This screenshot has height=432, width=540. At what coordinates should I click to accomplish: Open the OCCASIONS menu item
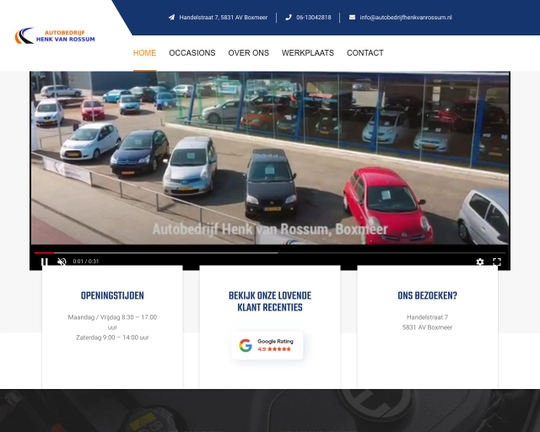192,53
